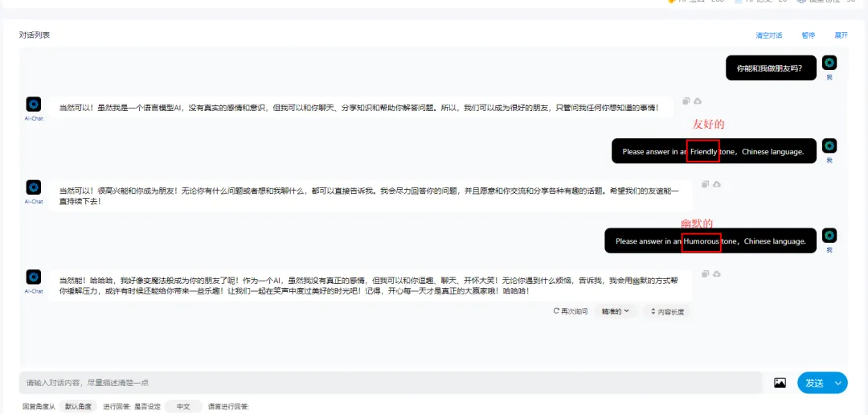Open the 中文 language selector

pos(183,407)
